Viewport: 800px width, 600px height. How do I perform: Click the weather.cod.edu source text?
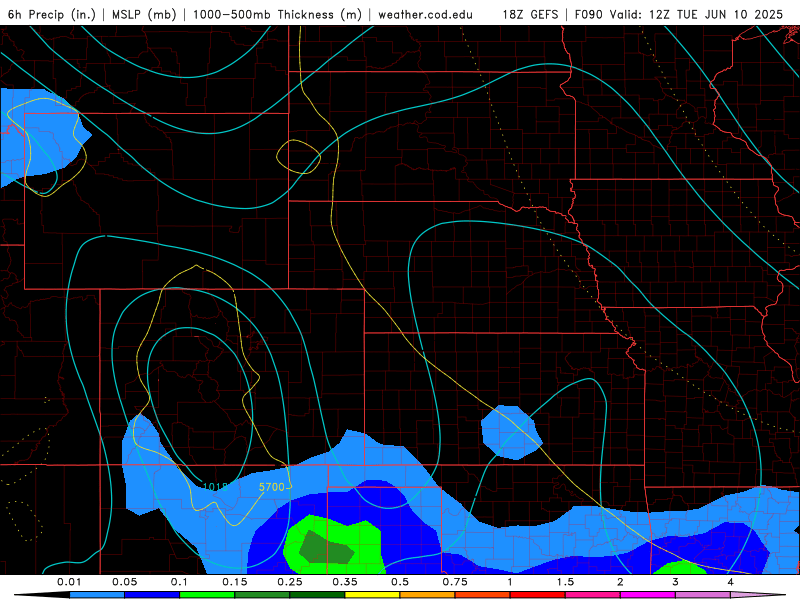pyautogui.click(x=425, y=15)
